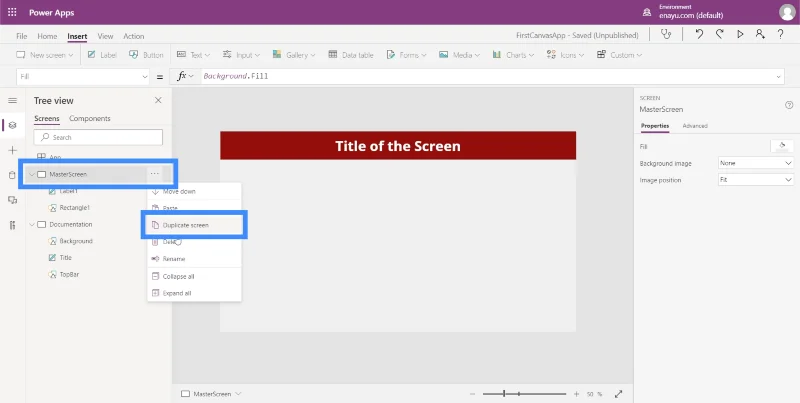Choose Collapse all from context menu
Viewport: 800px width, 403px height.
click(x=194, y=276)
